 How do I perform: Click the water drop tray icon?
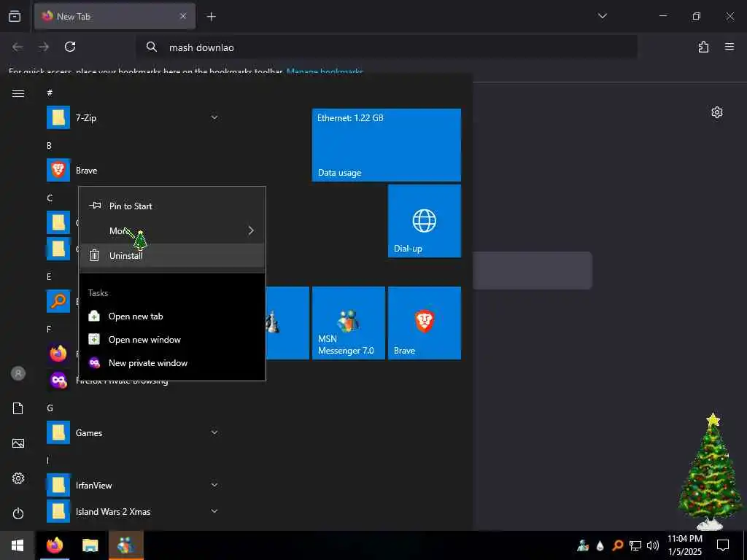pyautogui.click(x=600, y=545)
